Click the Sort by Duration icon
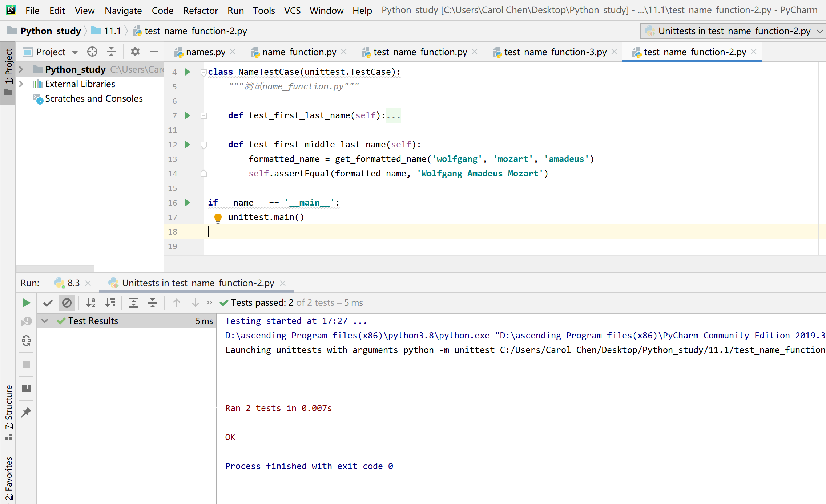The image size is (826, 504). point(110,303)
